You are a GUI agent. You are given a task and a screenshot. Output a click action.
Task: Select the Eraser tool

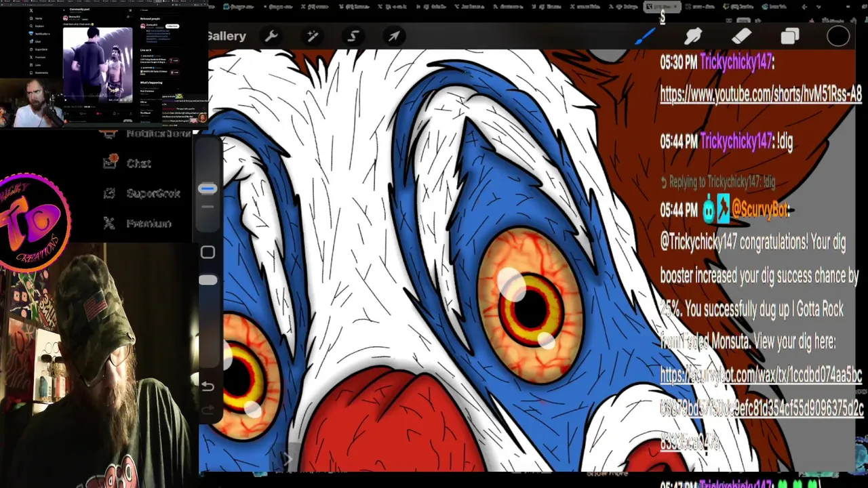point(742,36)
